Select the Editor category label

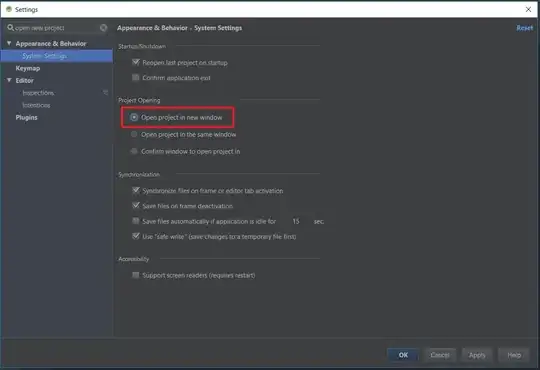tap(24, 80)
